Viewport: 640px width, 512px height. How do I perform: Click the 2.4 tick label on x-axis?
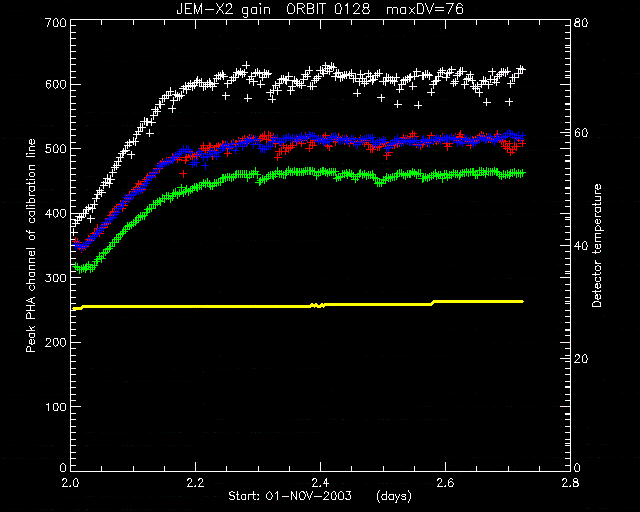tap(320, 483)
